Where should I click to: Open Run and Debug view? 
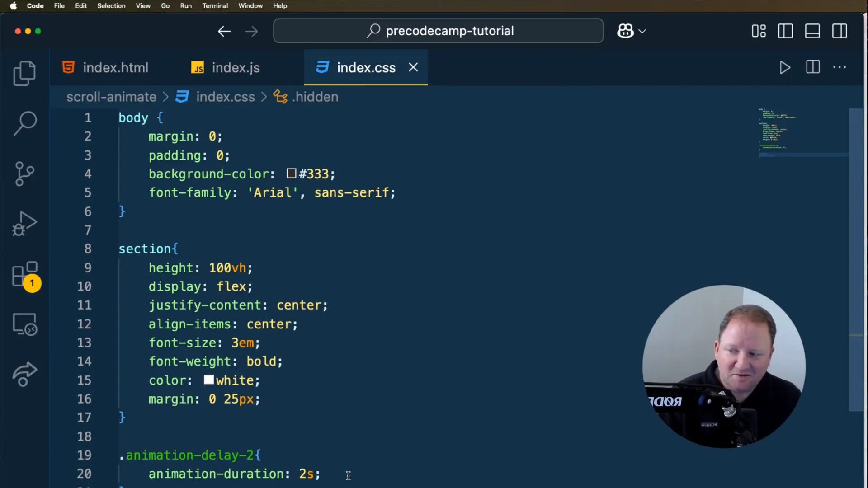pyautogui.click(x=24, y=224)
